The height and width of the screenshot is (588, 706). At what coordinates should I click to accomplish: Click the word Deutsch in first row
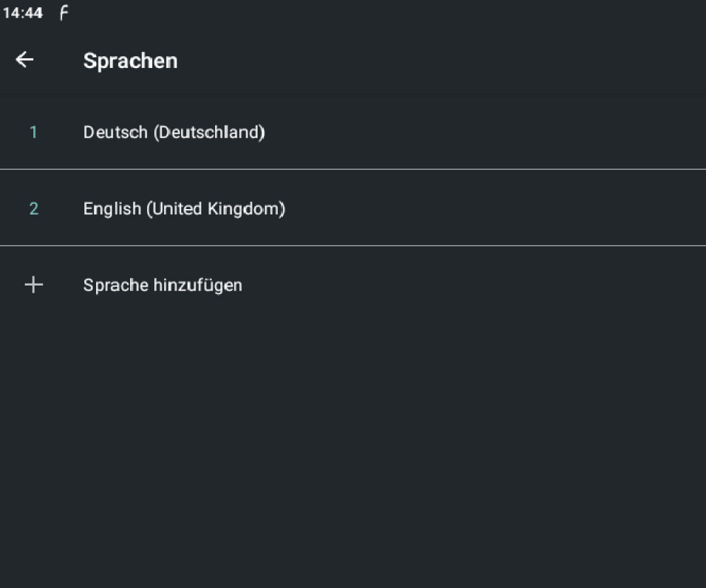pos(115,133)
